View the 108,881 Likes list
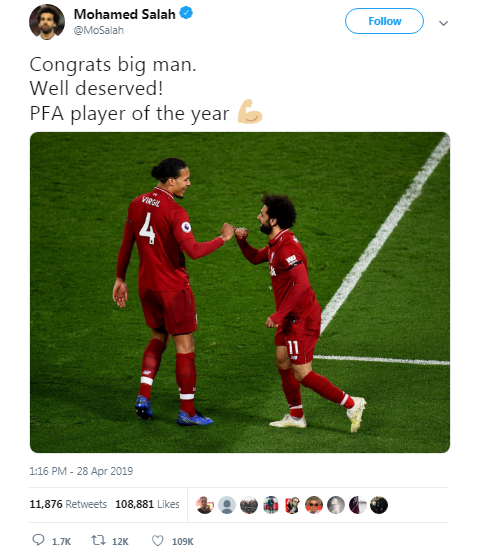The image size is (479, 554). (147, 504)
